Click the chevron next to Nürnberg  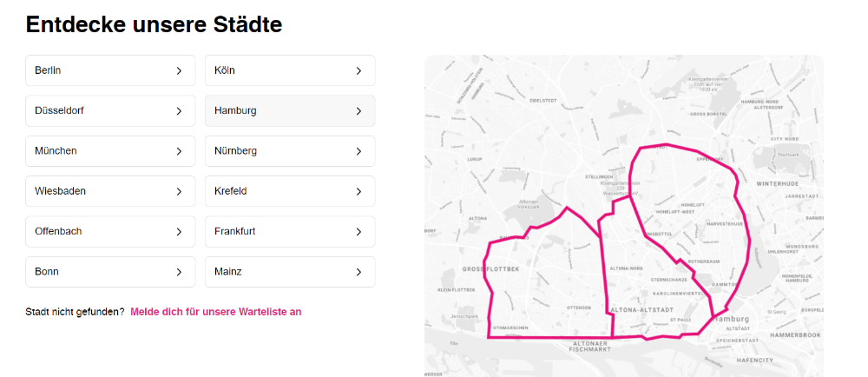coord(358,151)
